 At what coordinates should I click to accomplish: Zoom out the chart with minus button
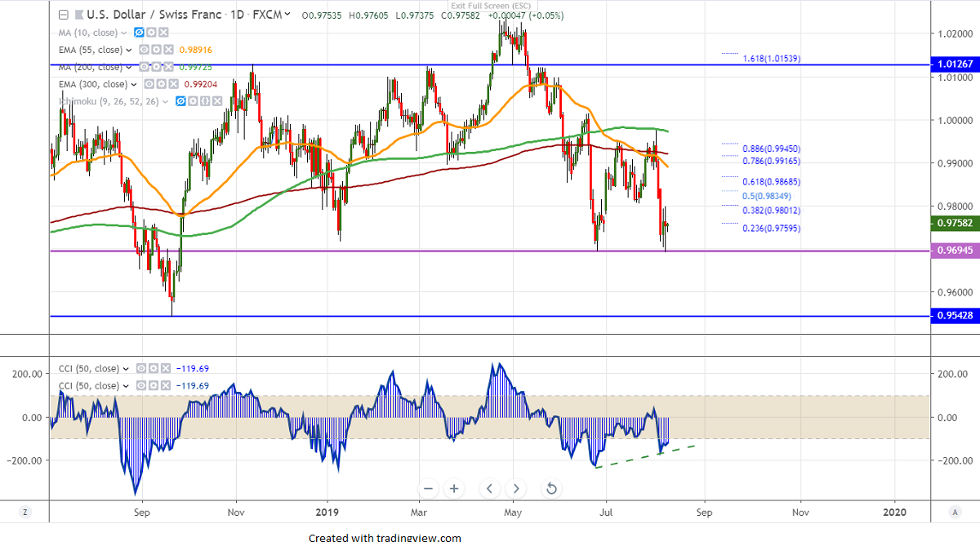click(428, 489)
